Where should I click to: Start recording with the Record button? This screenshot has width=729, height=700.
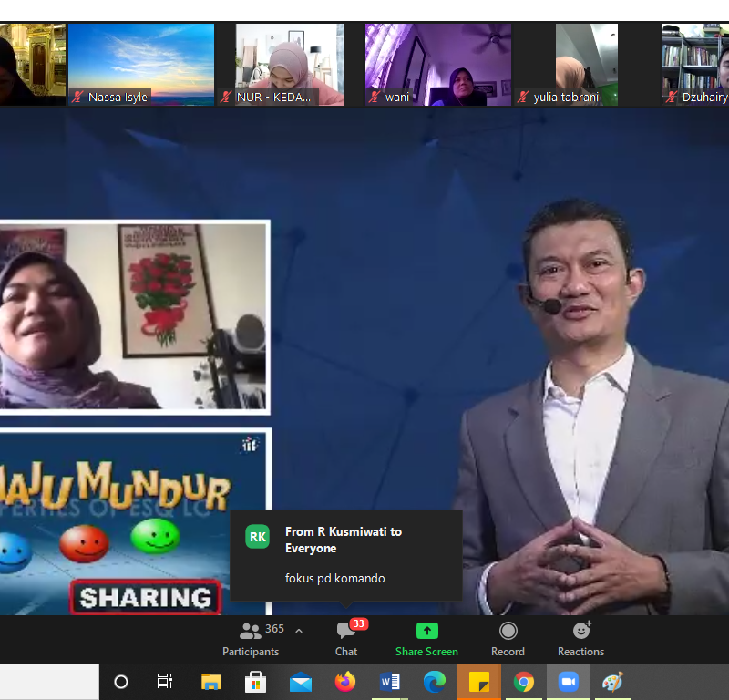508,638
